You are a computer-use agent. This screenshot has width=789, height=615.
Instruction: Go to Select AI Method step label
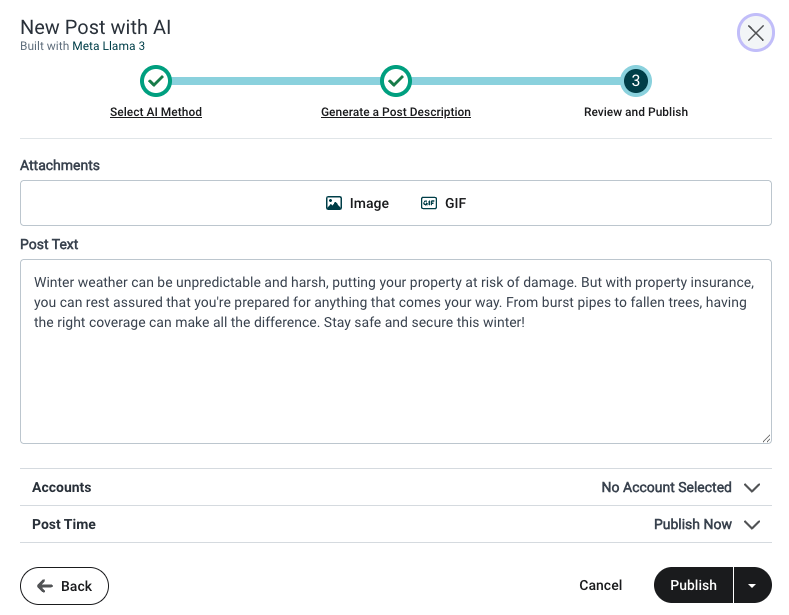coord(156,112)
